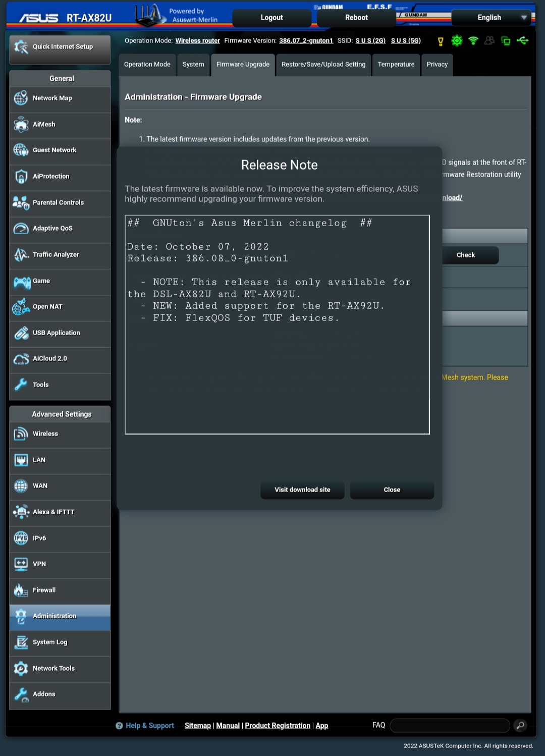
Task: Open the USB status icon in the header
Action: pos(523,40)
